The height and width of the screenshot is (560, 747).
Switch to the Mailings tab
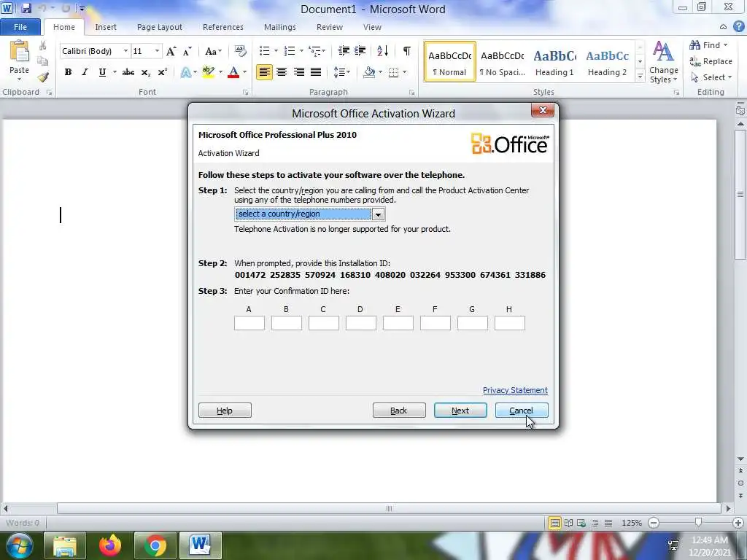click(280, 27)
